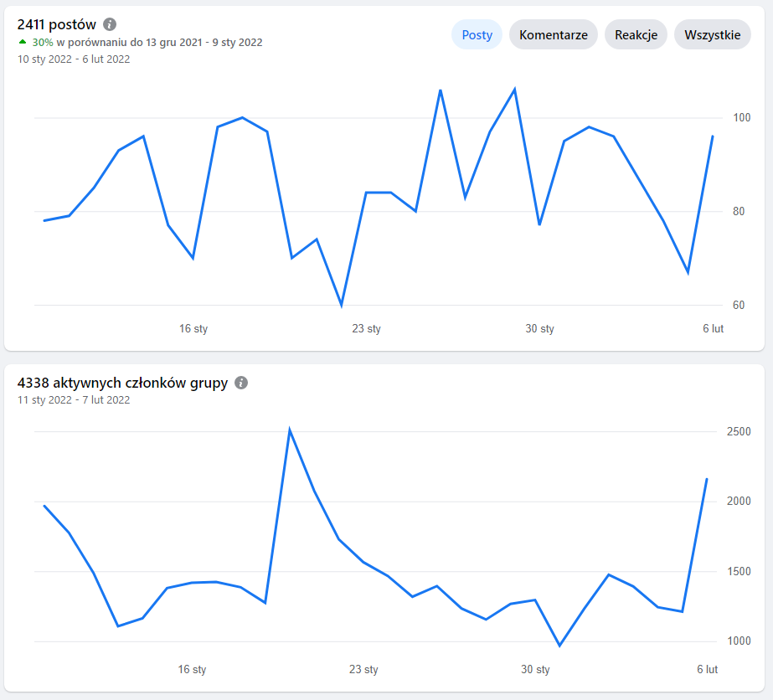Click the 16 sty label on posts chart

pos(193,328)
